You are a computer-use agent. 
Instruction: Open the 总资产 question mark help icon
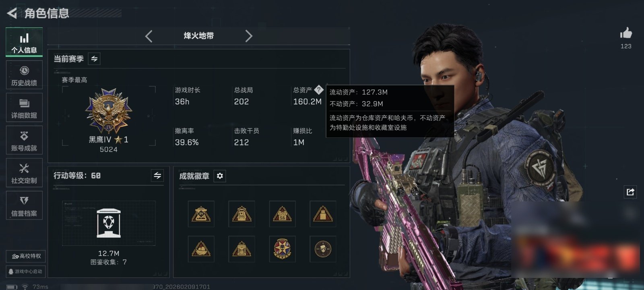click(x=318, y=90)
